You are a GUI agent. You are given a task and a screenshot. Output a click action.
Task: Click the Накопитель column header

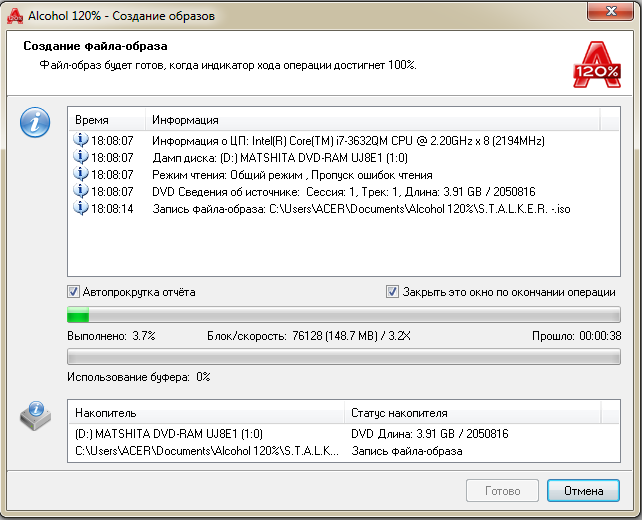[x=206, y=413]
